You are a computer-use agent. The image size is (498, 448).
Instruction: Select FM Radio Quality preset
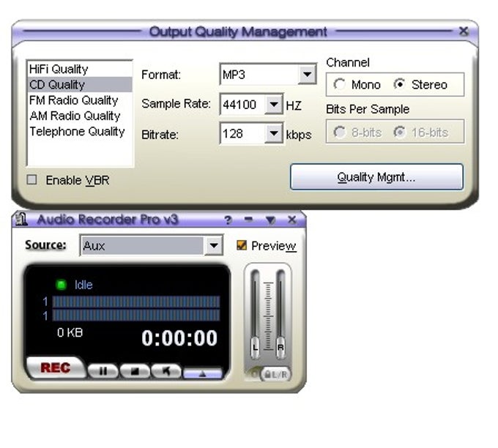click(x=79, y=100)
